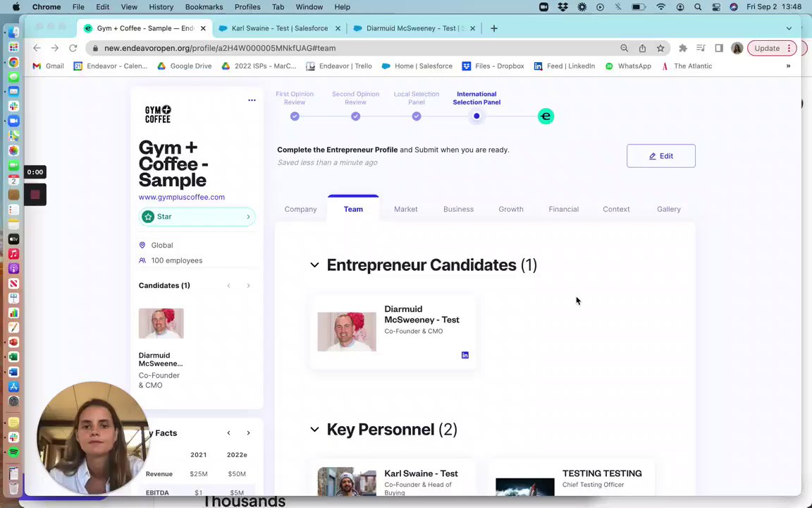Open Apple TV app in dock
The image size is (812, 508).
click(14, 239)
